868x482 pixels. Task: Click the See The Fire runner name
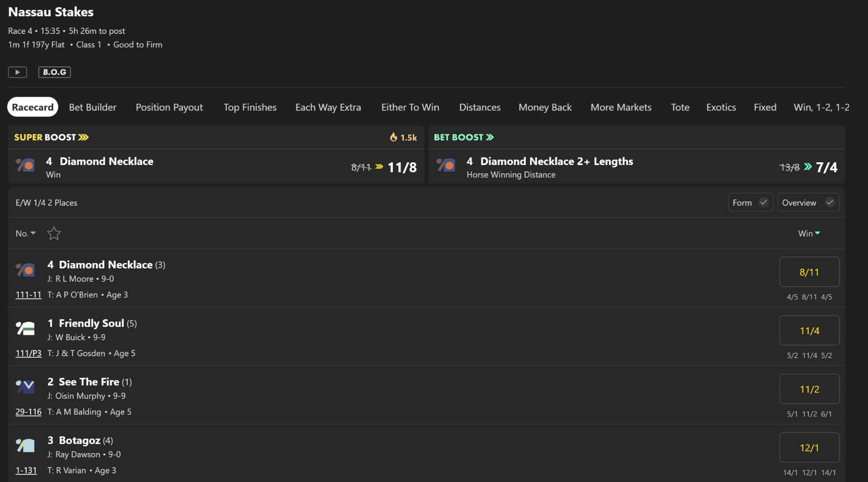click(x=89, y=382)
